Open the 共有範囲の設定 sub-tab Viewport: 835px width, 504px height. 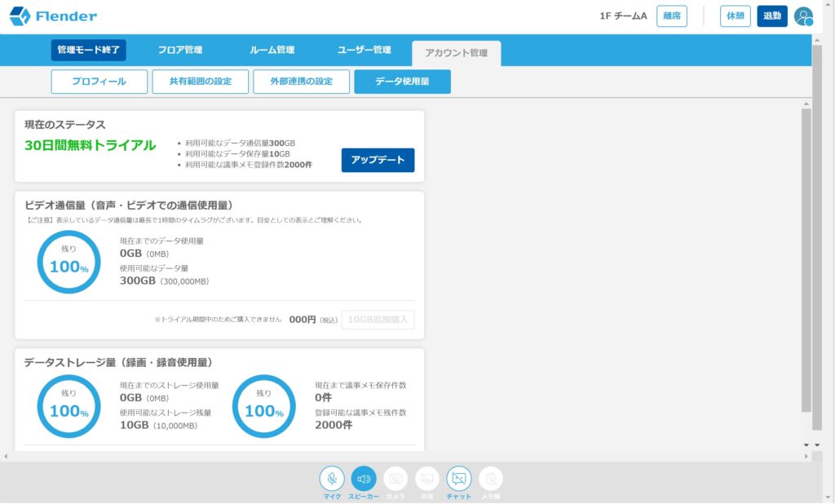pos(200,82)
